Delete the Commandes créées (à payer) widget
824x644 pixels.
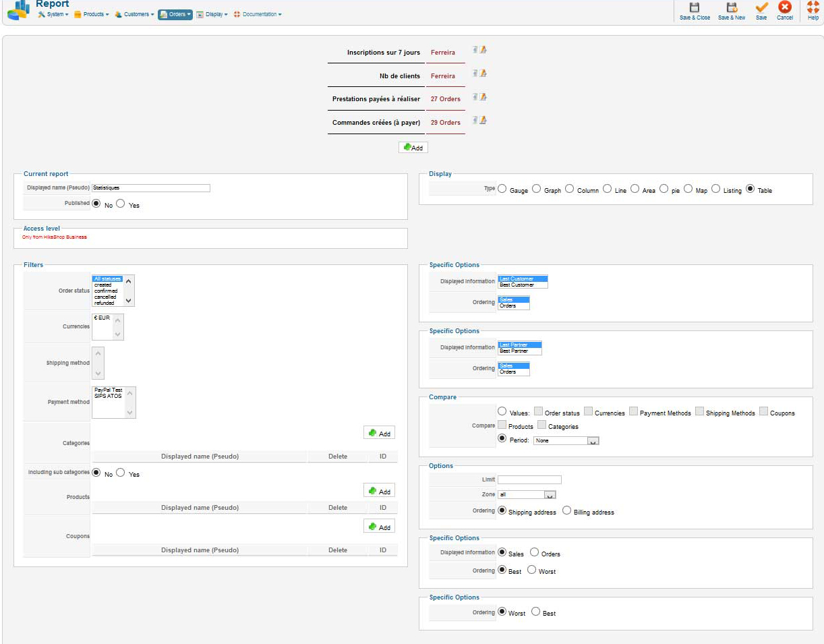click(x=475, y=120)
